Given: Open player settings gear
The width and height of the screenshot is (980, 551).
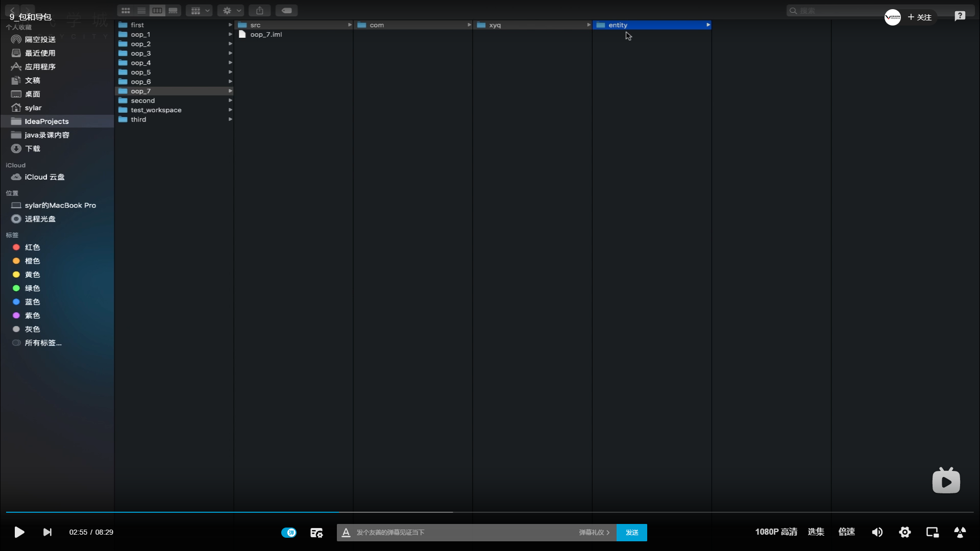Looking at the screenshot, I should pos(904,532).
